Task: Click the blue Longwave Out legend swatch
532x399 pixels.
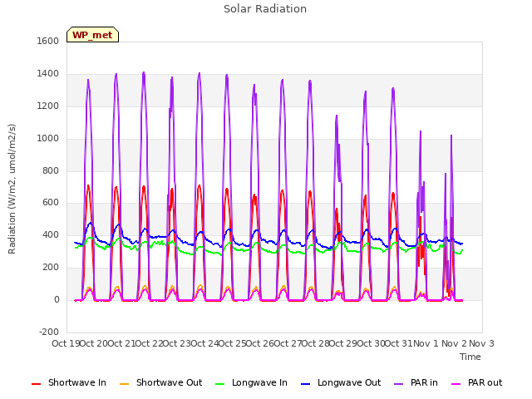Action: [x=306, y=384]
